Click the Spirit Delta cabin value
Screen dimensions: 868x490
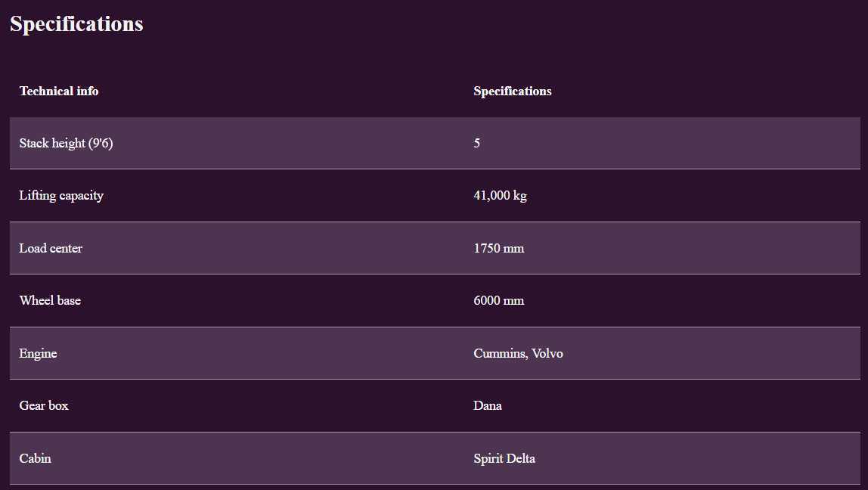click(x=504, y=458)
